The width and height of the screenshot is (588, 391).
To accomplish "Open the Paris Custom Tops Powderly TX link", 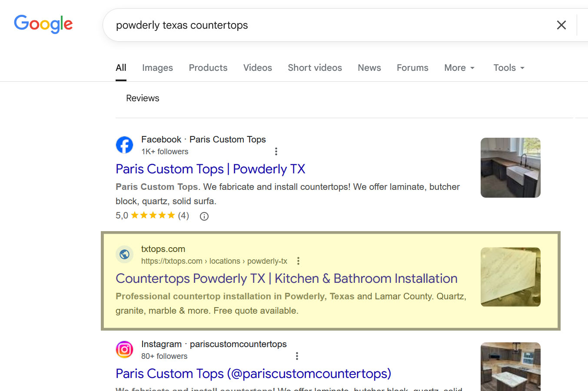I will [210, 169].
